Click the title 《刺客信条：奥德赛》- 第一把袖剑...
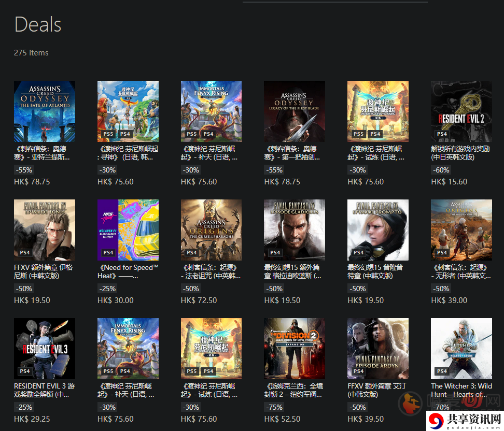Viewport: 504px width, 431px height. tap(292, 153)
